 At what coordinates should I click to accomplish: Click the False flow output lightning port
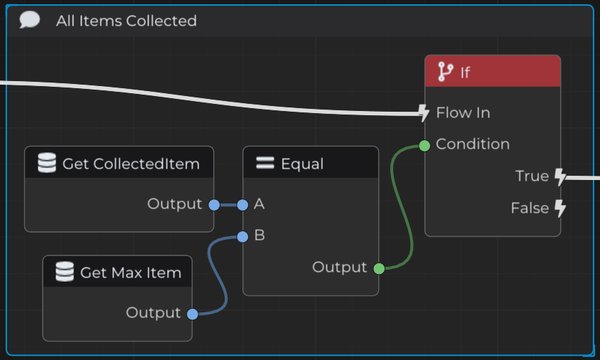click(x=560, y=209)
